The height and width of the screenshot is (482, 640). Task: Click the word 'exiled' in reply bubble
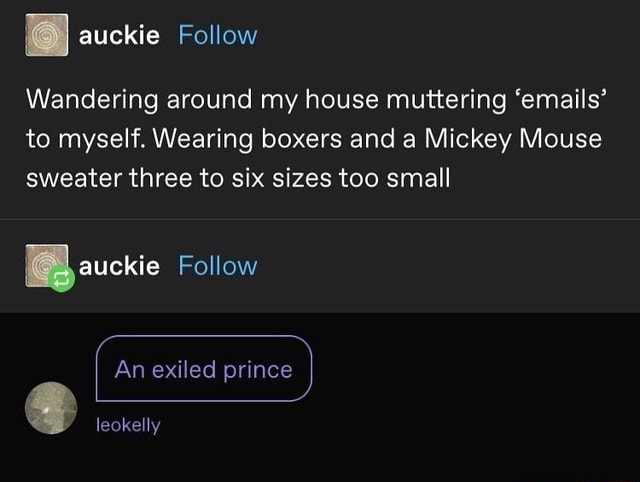tap(184, 369)
